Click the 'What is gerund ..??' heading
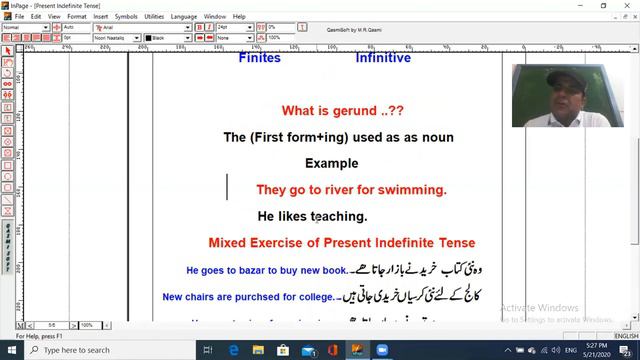This screenshot has height=360, width=640. (342, 111)
